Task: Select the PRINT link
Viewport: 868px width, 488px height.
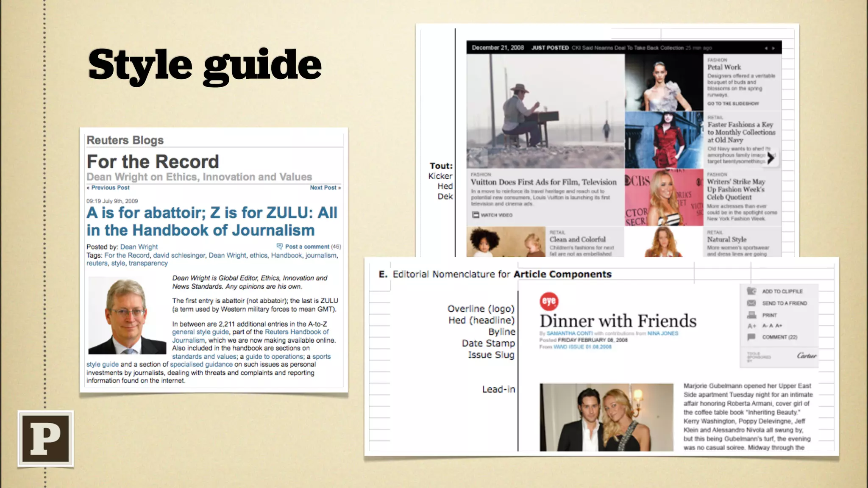Action: pyautogui.click(x=769, y=315)
